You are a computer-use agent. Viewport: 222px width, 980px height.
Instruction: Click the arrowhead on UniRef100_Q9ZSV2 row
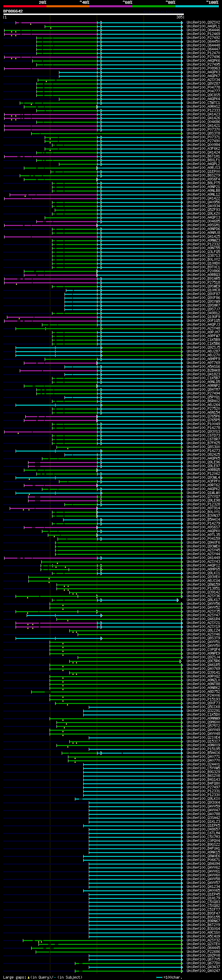182,23
